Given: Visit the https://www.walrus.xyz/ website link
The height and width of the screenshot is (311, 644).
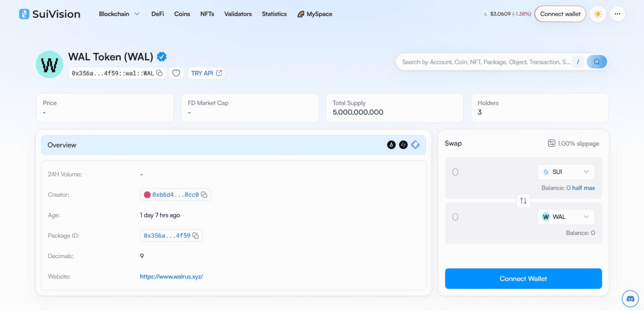Looking at the screenshot, I should pos(172,276).
